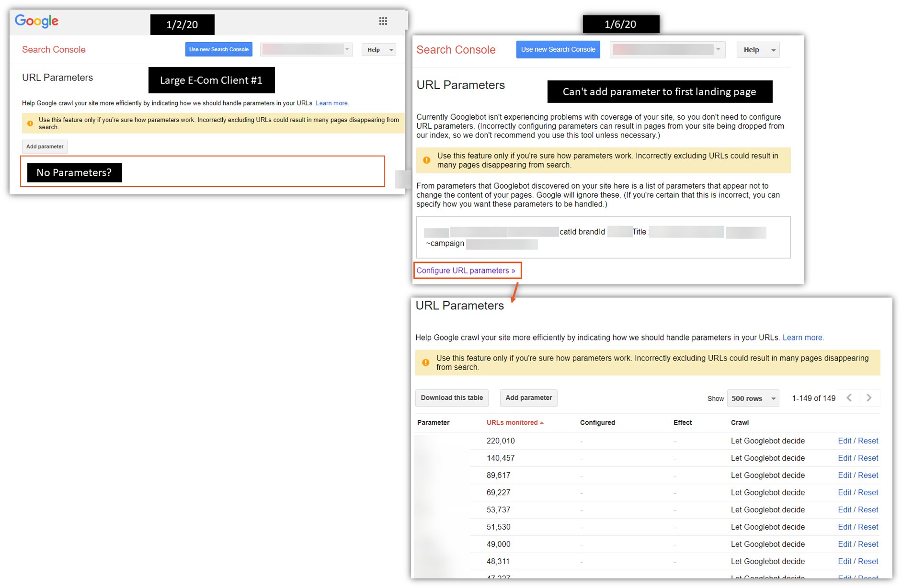Screen dimensions: 902x588
Task: Edit the parameter with 220,010 URLs monitored
Action: point(845,441)
